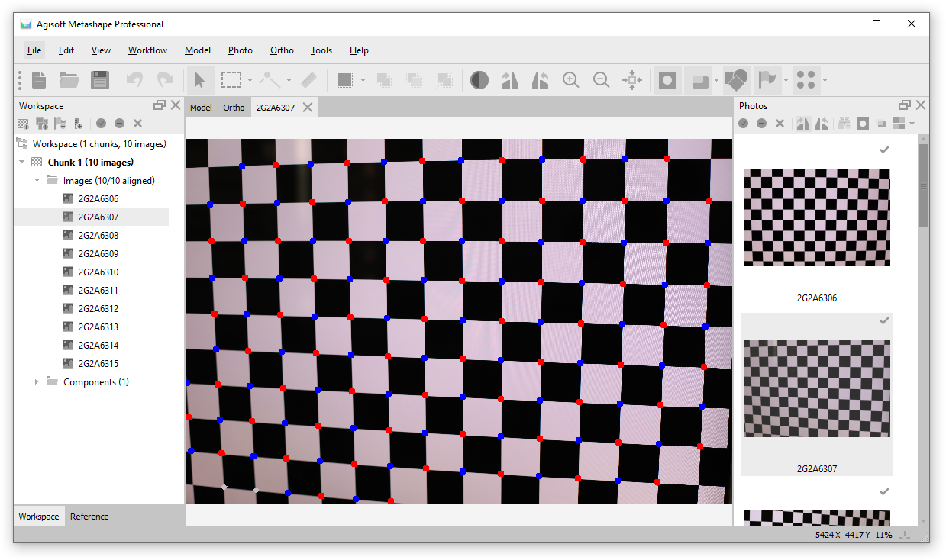Toggle Show Masks in Photos pane toolbar

click(863, 123)
